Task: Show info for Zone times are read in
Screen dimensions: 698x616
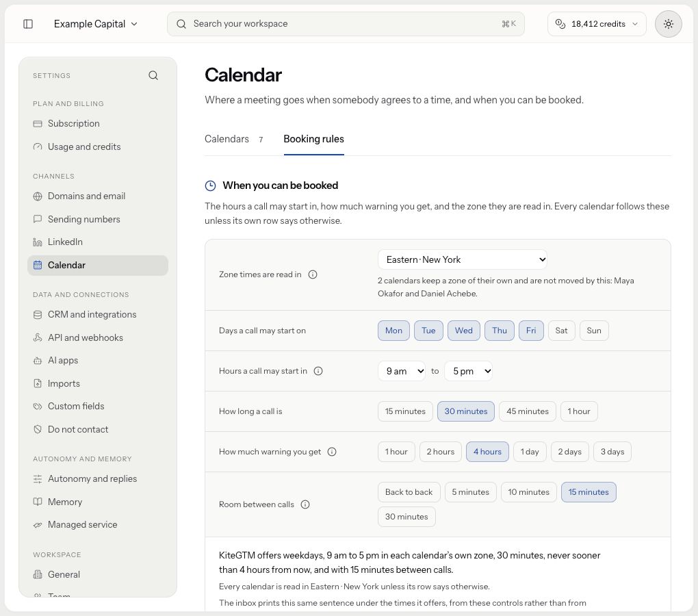Action: (x=313, y=274)
